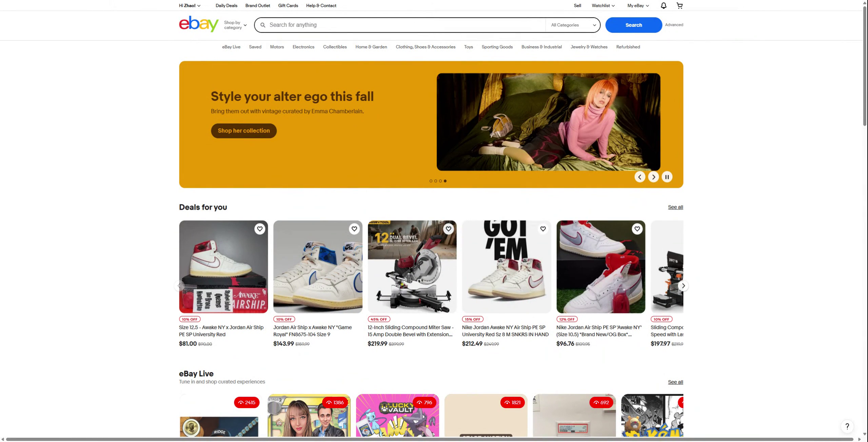The image size is (868, 442).
Task: Click See all next to Deals for you
Action: [x=675, y=207]
